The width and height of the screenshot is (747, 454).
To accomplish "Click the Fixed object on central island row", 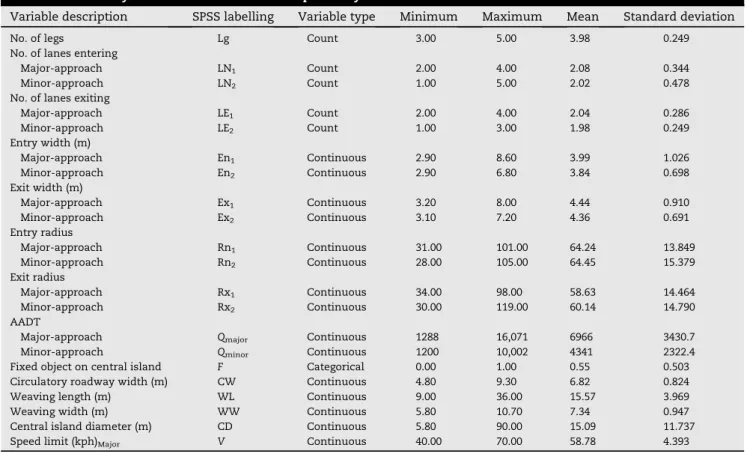I will point(374,367).
